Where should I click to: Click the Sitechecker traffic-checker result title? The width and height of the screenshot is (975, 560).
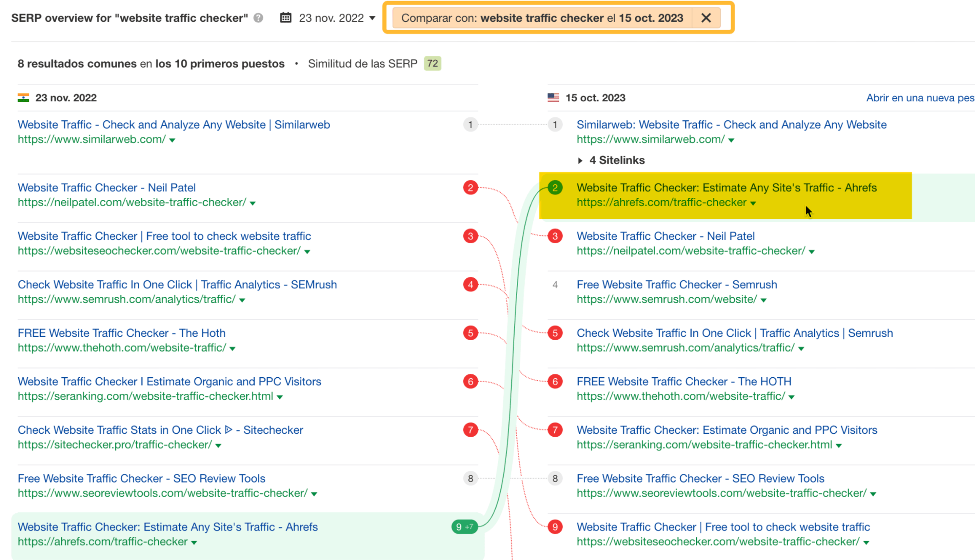159,430
